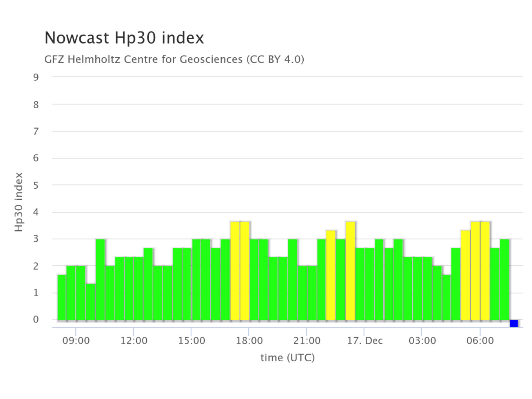This screenshot has height=399, width=532.
Task: Click the yellow bar at 23:00 before 17. Dec
Action: (331, 275)
